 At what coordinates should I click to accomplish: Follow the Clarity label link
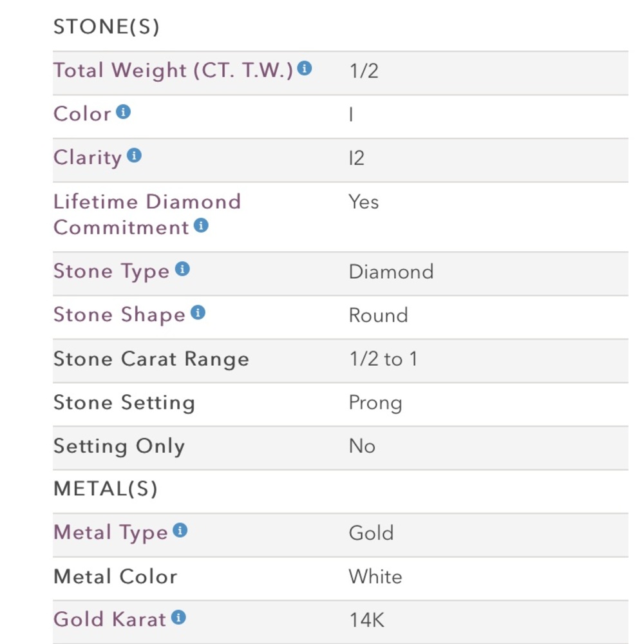tap(88, 158)
